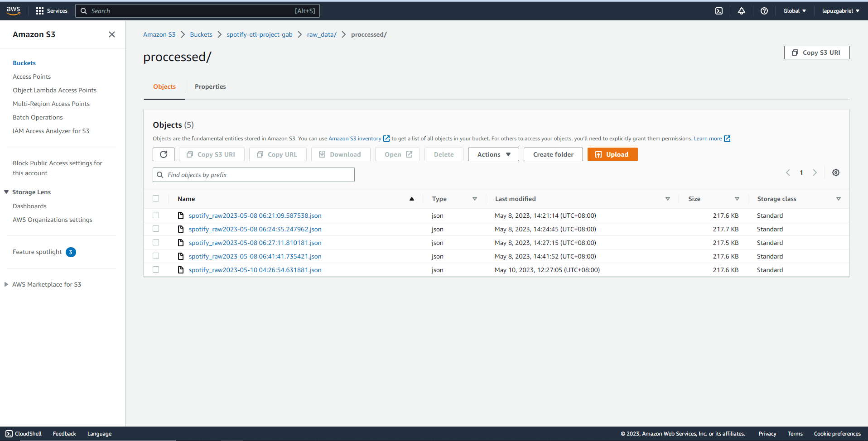The image size is (868, 441).
Task: Collapse the Storage Lens section
Action: pos(6,192)
